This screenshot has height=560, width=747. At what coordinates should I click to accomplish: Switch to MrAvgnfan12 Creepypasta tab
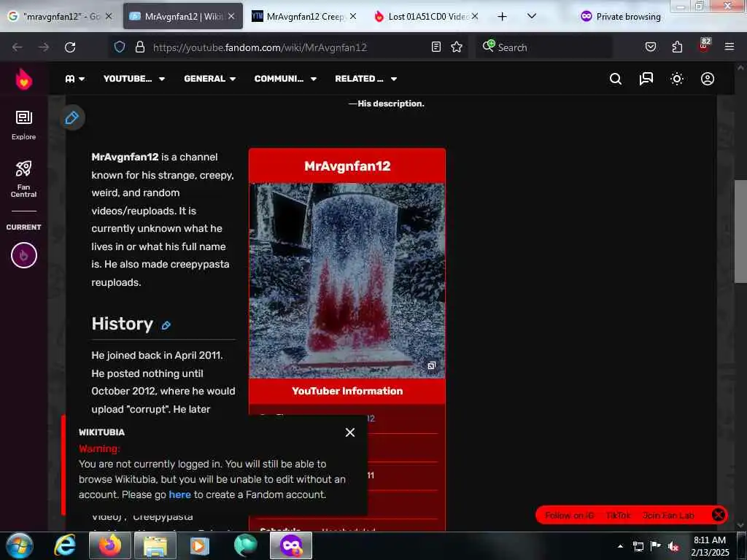pos(304,16)
